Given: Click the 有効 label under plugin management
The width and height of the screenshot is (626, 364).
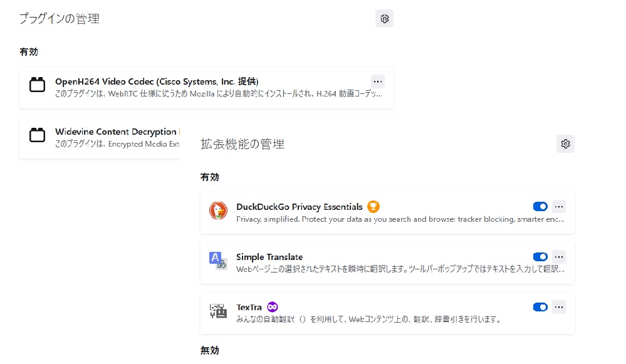Looking at the screenshot, I should click(x=29, y=52).
